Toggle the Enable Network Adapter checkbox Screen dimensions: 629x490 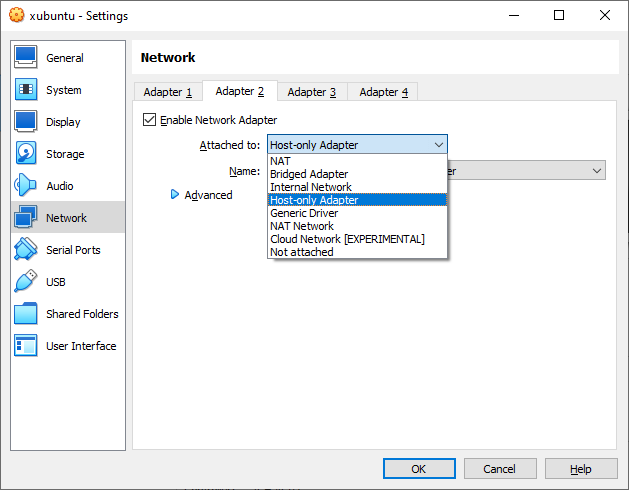pyautogui.click(x=149, y=120)
